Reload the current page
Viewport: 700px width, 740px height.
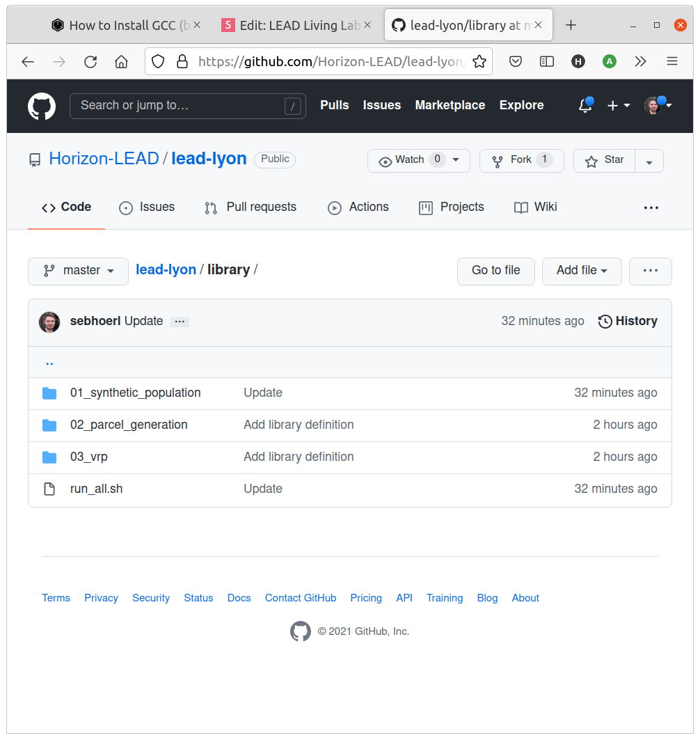click(90, 61)
